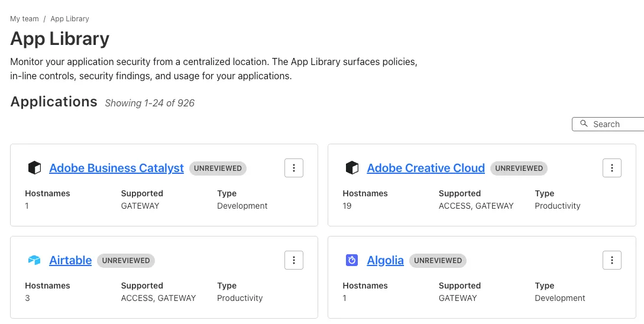Open the Algolia card's more actions menu
The width and height of the screenshot is (644, 324).
(x=612, y=260)
